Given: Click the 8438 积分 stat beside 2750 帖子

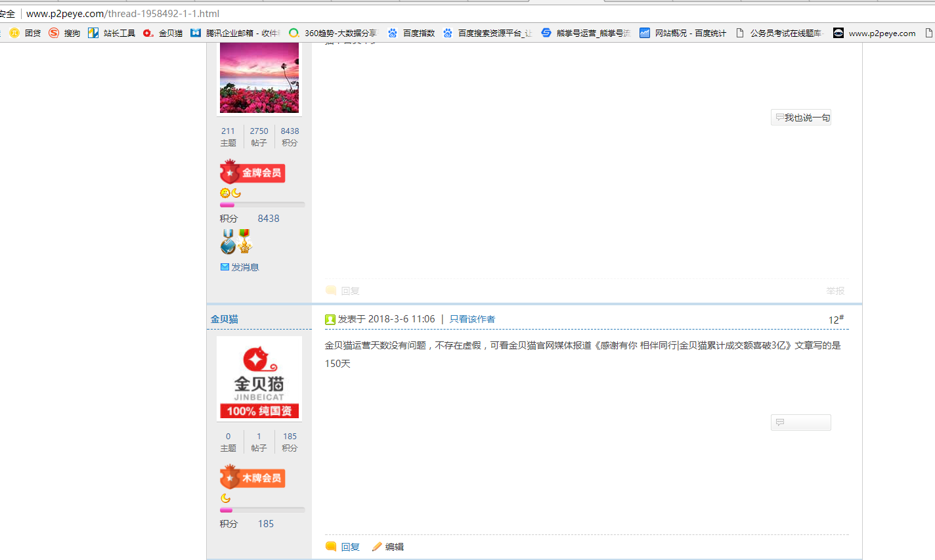Looking at the screenshot, I should pyautogui.click(x=290, y=137).
